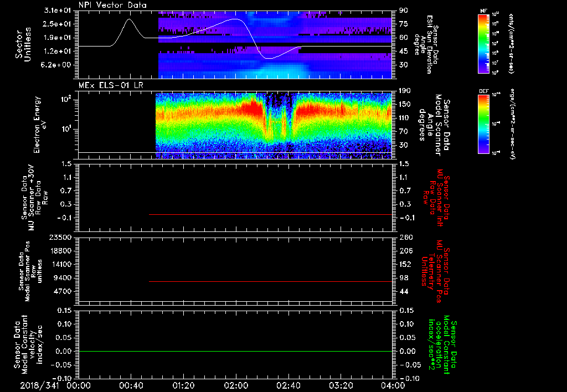The width and height of the screenshot is (567, 392).
Task: Click the "90" elevation angle tick
Action: pos(404,11)
